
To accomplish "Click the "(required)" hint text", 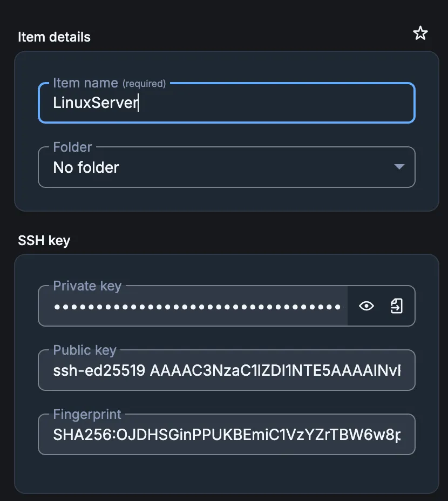I will 144,84.
